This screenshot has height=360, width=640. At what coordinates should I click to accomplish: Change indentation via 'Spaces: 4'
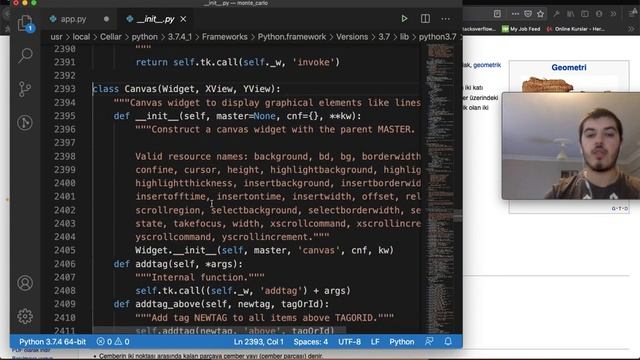pyautogui.click(x=311, y=342)
